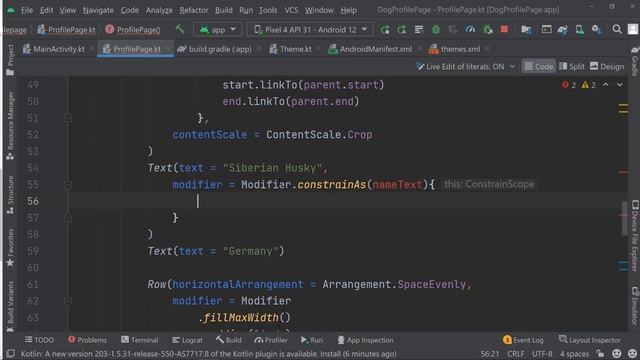Click the Rerun app icon
Viewport: 640px width, 360px height.
pyautogui.click(x=385, y=29)
